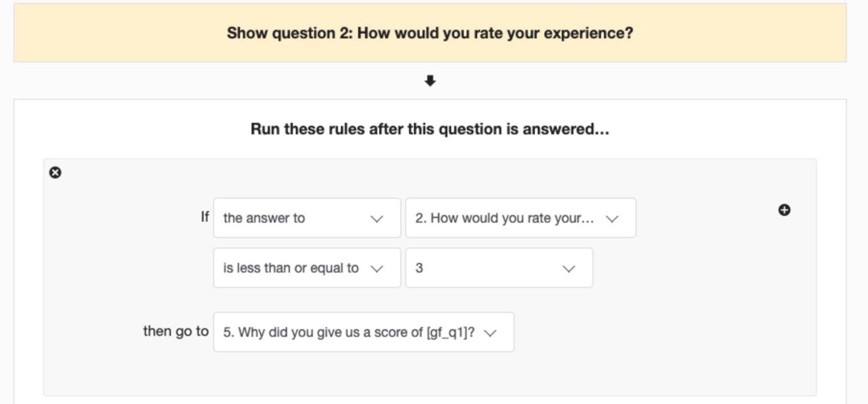Open the 'the answer to' condition type dropdown
The height and width of the screenshot is (404, 868).
tap(306, 218)
